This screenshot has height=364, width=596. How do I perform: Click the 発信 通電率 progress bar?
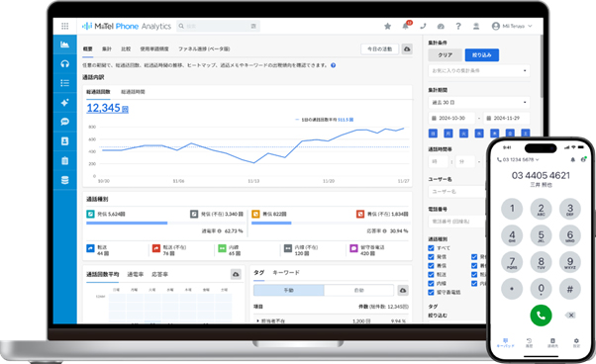point(164,224)
